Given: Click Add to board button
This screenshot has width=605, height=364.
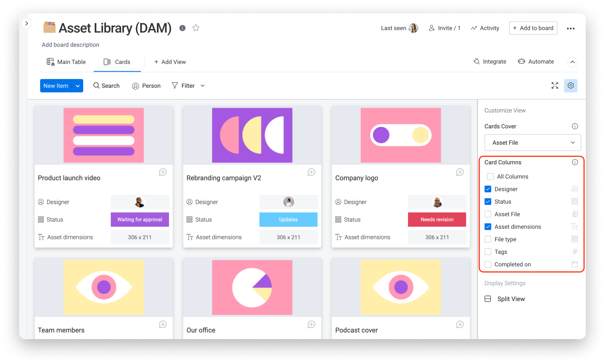Looking at the screenshot, I should [533, 28].
